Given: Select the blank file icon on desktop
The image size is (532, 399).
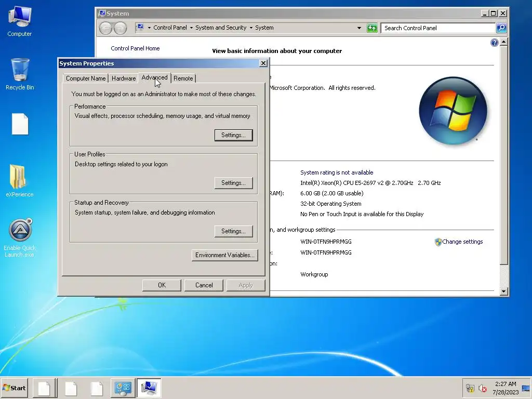Looking at the screenshot, I should [20, 124].
